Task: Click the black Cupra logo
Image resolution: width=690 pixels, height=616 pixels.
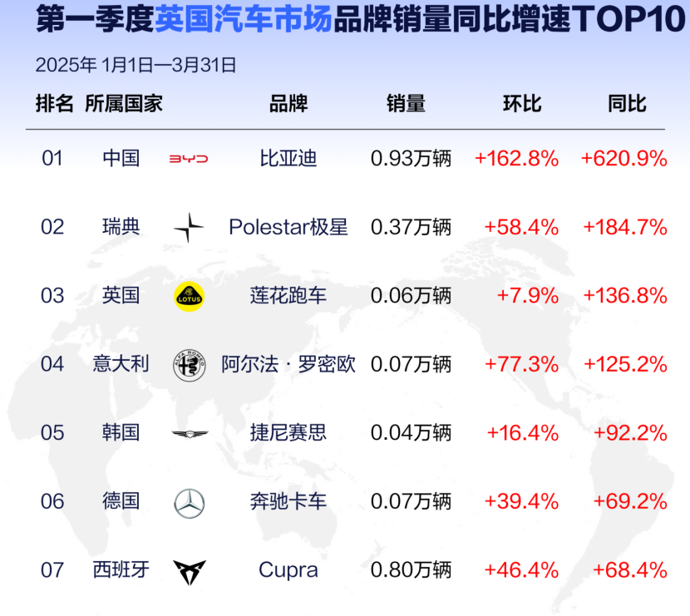Action: tap(190, 572)
